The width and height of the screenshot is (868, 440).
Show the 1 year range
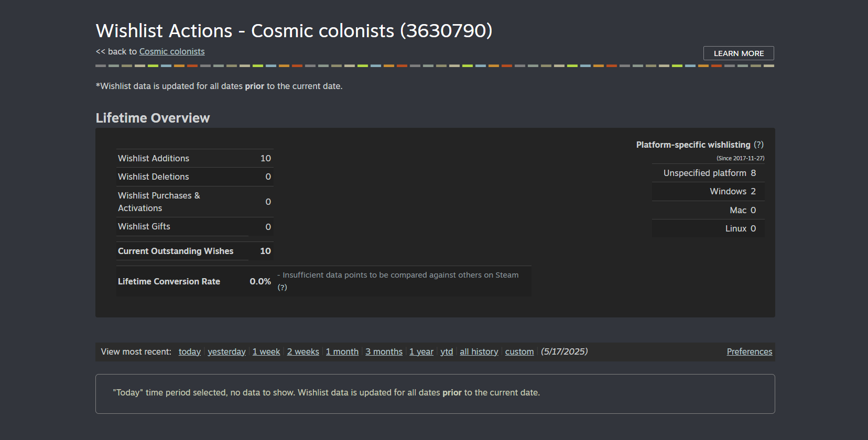click(421, 351)
